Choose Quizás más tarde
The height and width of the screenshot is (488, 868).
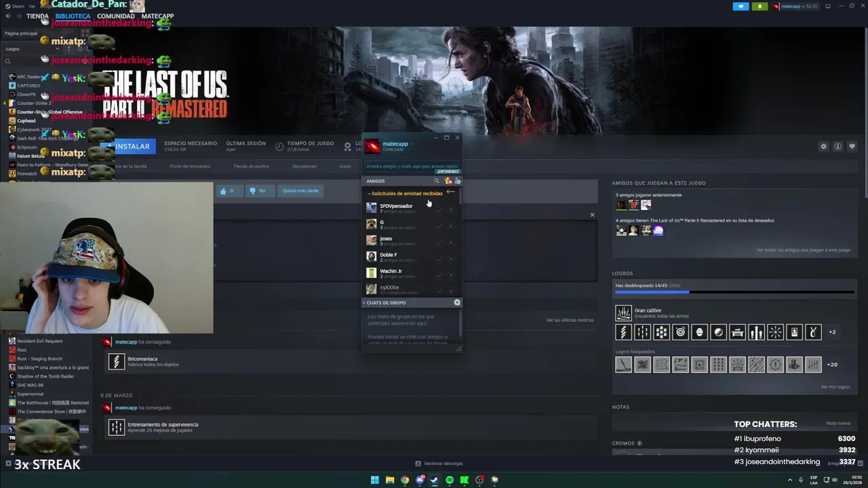click(300, 190)
